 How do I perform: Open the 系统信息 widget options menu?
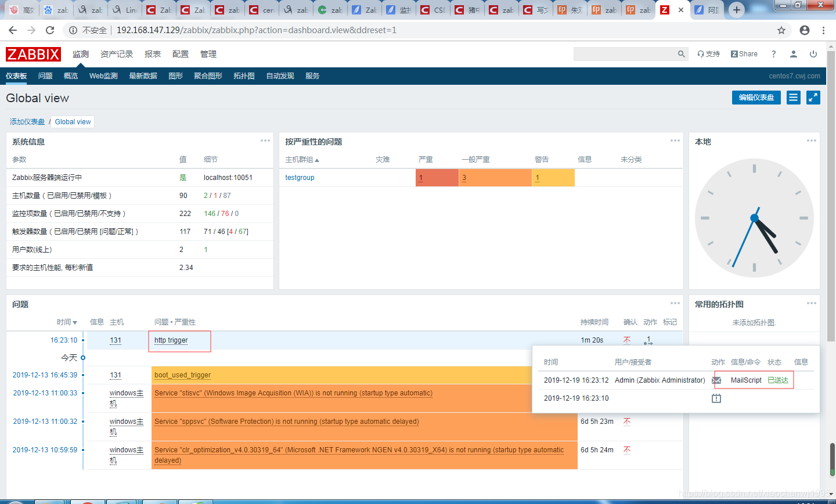click(265, 141)
